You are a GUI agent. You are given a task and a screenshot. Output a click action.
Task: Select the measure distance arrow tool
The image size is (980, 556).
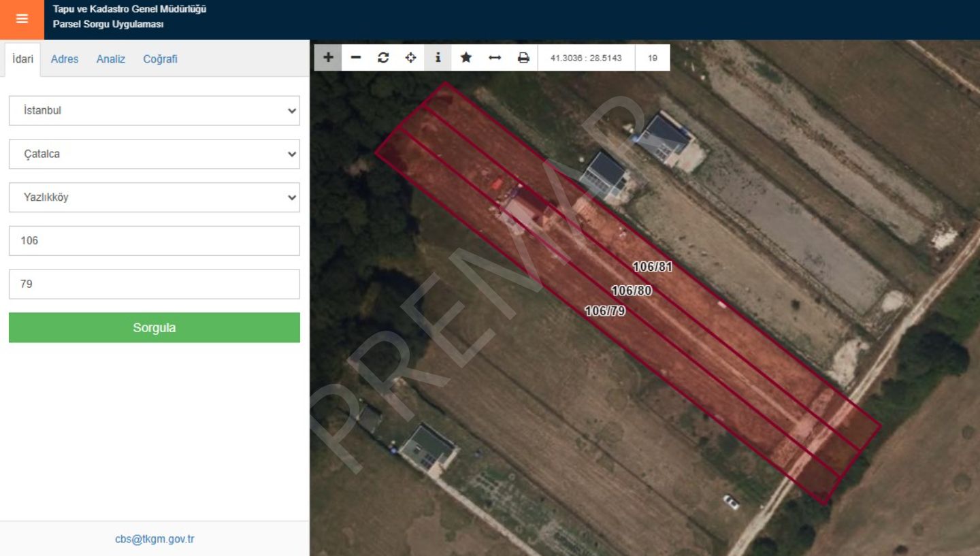pos(495,58)
